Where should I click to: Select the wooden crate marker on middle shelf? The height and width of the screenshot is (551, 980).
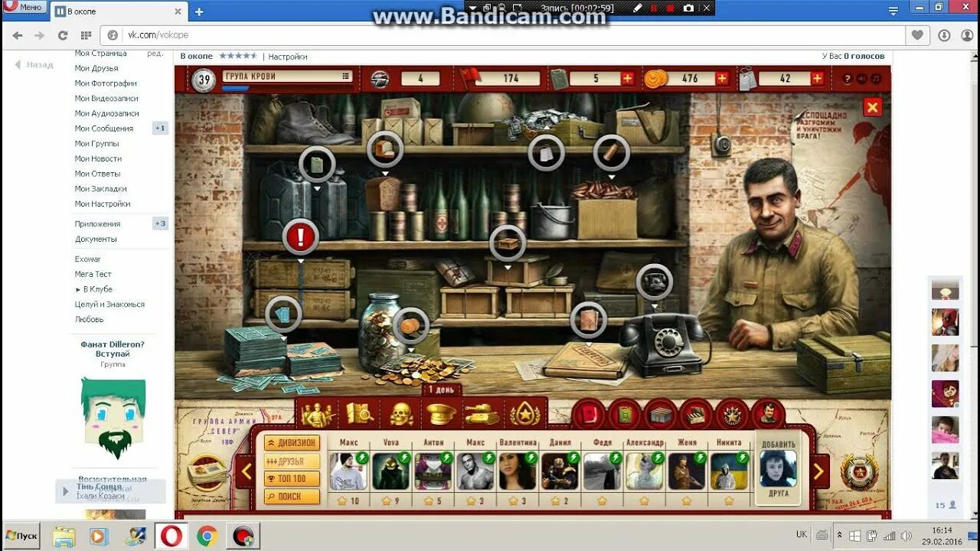click(508, 244)
